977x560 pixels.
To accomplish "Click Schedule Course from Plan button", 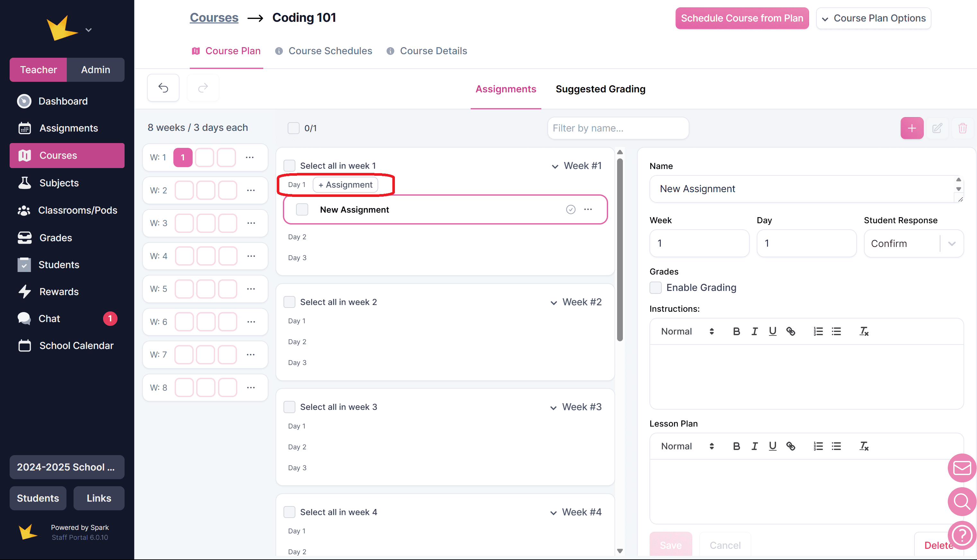I will 742,18.
